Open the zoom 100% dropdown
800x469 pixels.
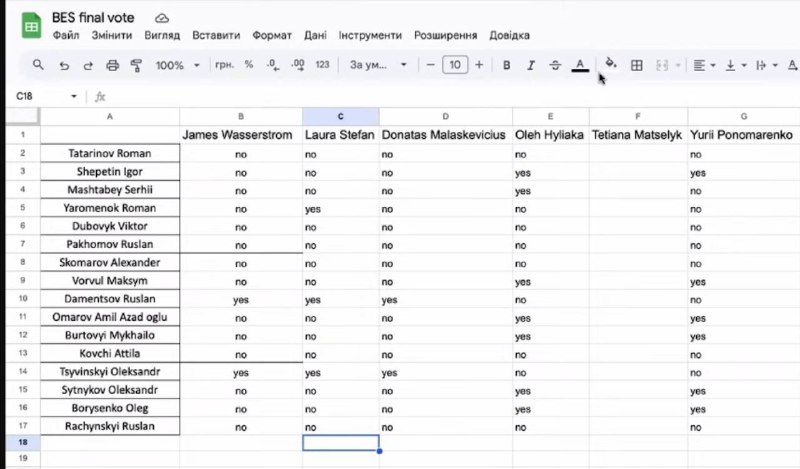[178, 65]
